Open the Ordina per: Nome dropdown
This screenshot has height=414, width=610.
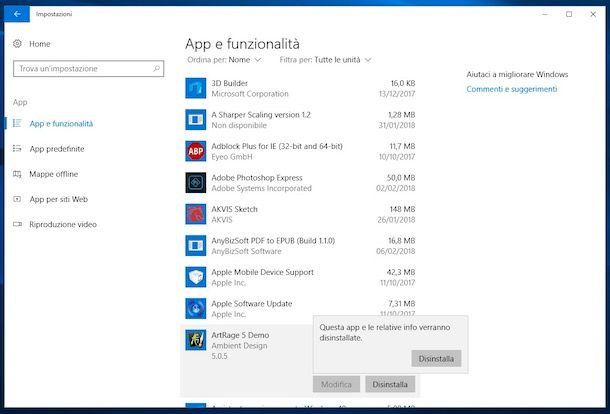[x=224, y=60]
